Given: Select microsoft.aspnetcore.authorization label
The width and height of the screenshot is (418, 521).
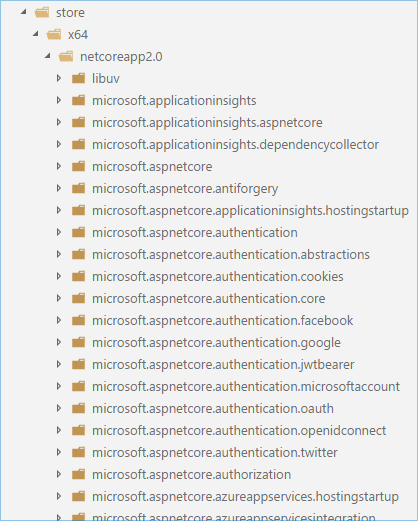Looking at the screenshot, I should 192,475.
